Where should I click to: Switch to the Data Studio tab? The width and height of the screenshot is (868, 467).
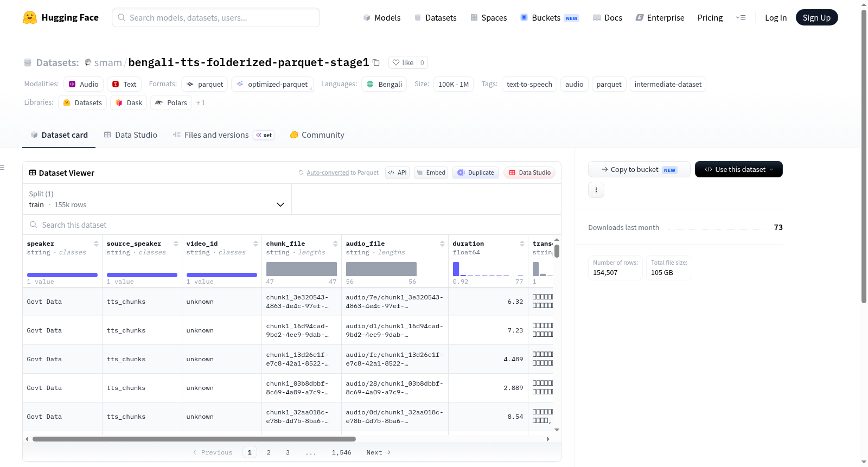[131, 135]
